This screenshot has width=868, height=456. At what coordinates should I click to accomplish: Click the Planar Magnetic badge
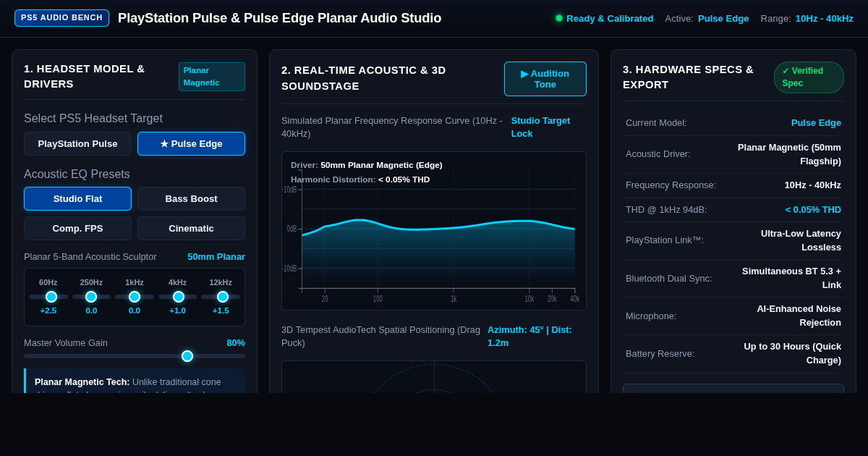[212, 77]
